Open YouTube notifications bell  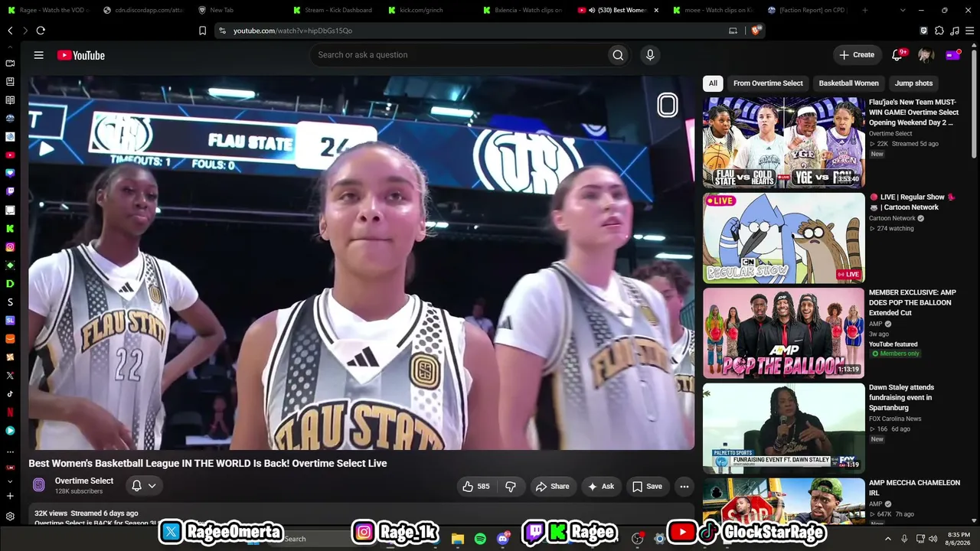[x=897, y=55]
